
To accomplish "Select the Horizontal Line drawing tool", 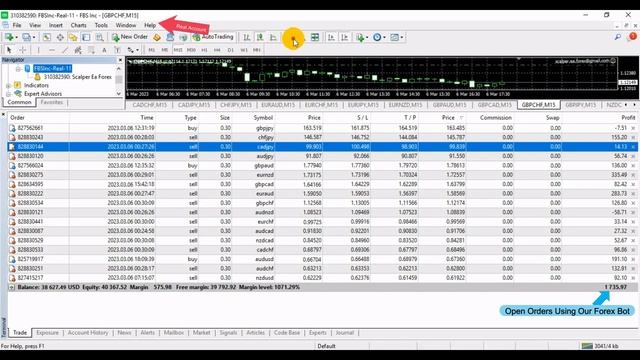I will tap(52, 50).
